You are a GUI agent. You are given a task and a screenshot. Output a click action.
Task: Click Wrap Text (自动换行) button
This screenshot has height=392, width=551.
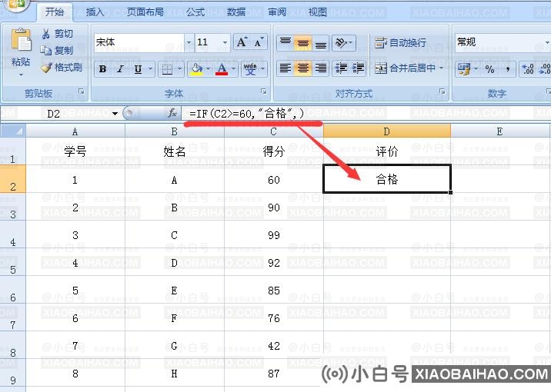(400, 43)
